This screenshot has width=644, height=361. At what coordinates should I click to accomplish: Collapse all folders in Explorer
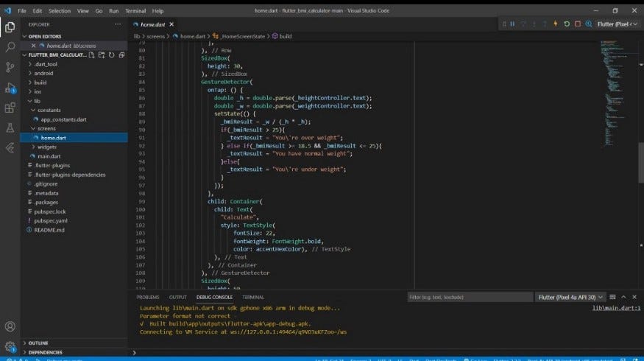pyautogui.click(x=121, y=55)
